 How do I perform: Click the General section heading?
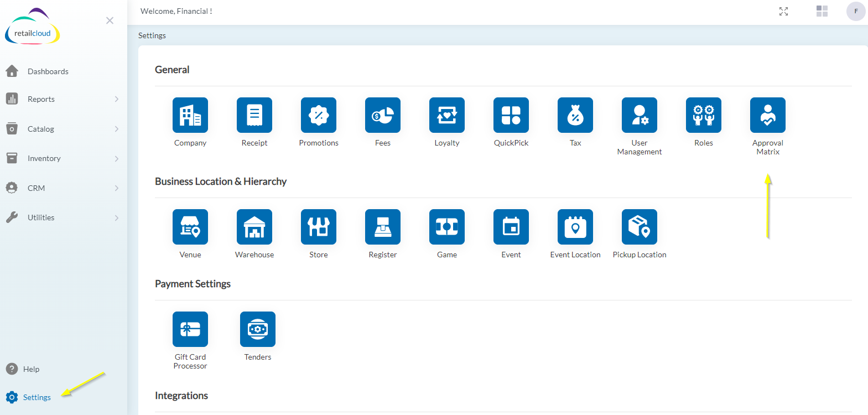[172, 70]
